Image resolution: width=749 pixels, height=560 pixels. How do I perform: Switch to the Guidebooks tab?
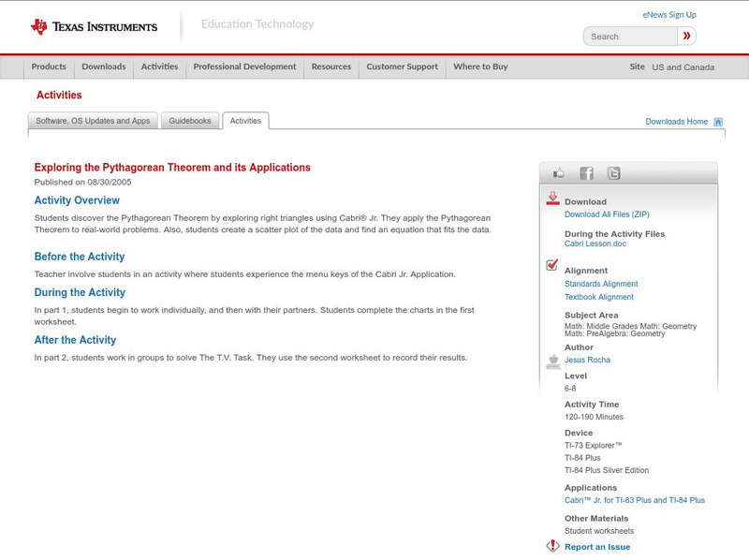click(x=191, y=121)
